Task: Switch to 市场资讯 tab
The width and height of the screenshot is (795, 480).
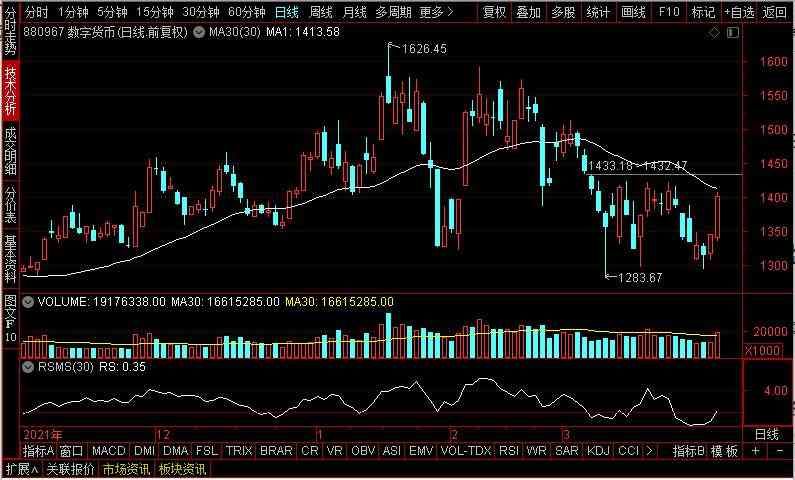Action: pyautogui.click(x=124, y=469)
